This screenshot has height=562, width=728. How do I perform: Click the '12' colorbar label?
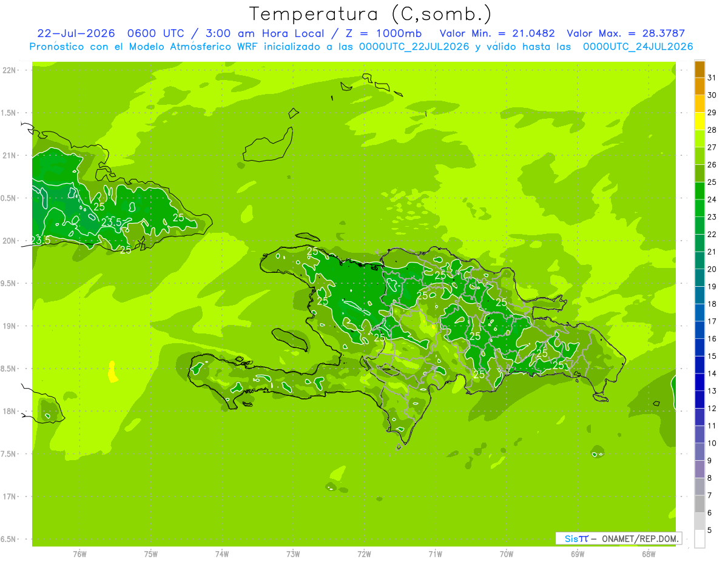click(712, 409)
